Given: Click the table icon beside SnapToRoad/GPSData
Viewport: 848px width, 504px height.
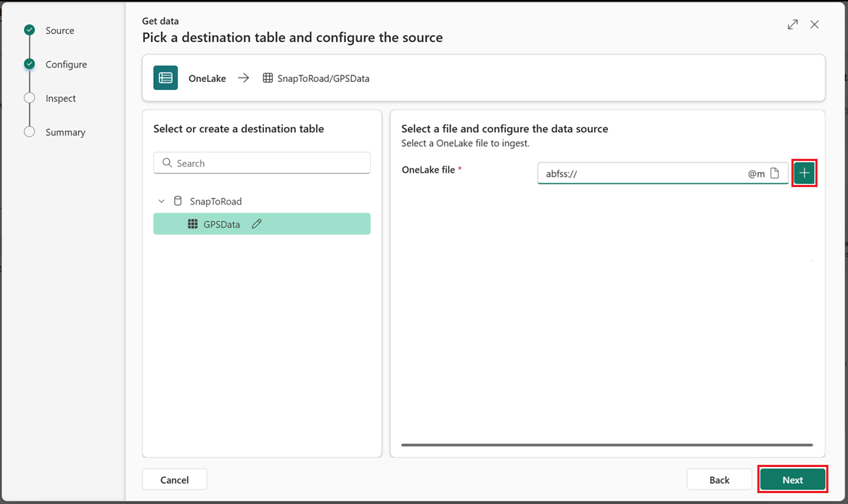Looking at the screenshot, I should (268, 78).
